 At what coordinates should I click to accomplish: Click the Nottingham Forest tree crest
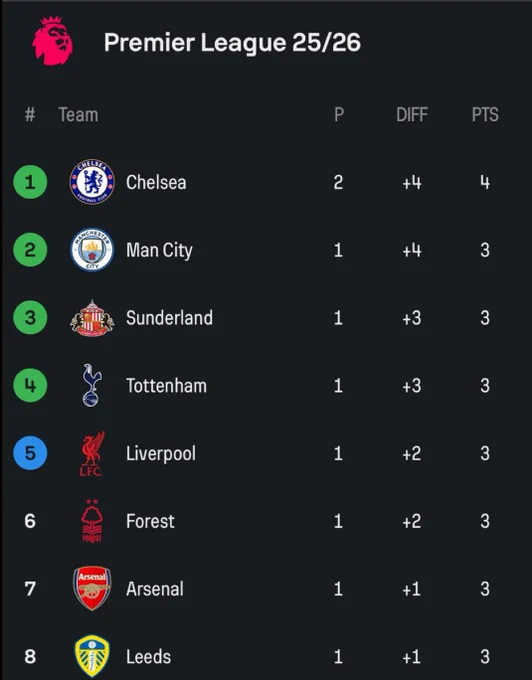(x=92, y=520)
